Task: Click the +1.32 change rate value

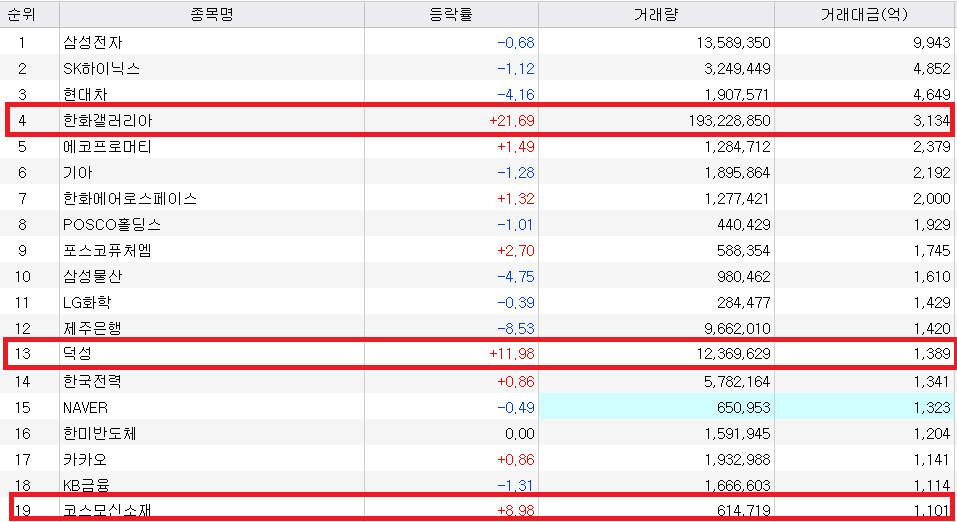Action: click(516, 199)
